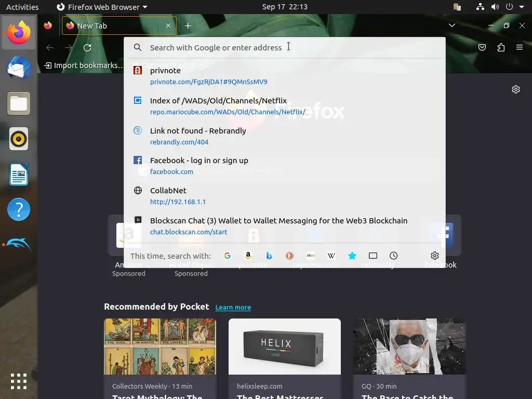The image size is (532, 399).
Task: Open the GQ masked man article thumbnail
Action: (x=409, y=347)
